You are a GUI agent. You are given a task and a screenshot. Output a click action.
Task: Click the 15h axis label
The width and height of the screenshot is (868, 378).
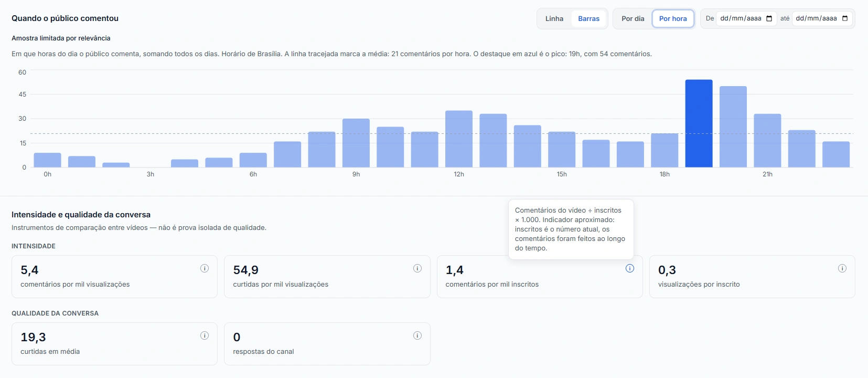(562, 174)
